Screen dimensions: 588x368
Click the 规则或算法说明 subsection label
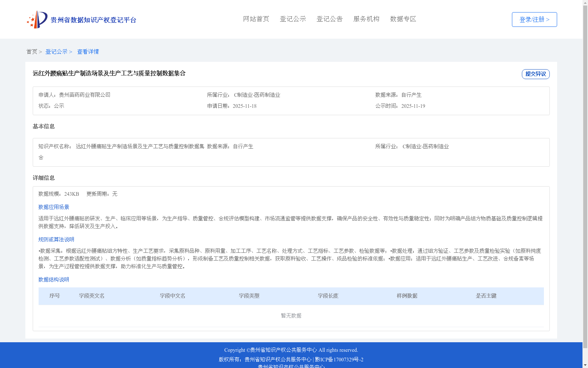pyautogui.click(x=56, y=240)
